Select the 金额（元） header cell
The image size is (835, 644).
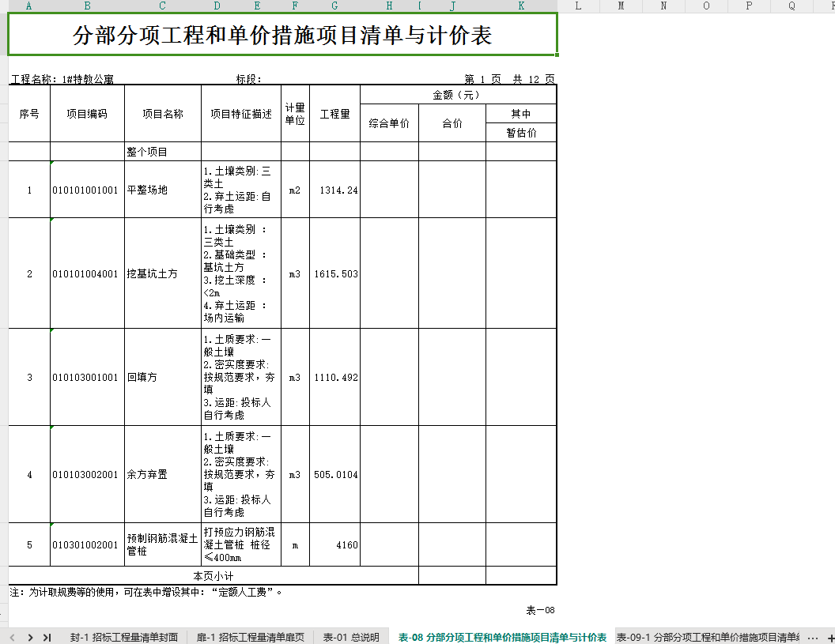point(458,95)
